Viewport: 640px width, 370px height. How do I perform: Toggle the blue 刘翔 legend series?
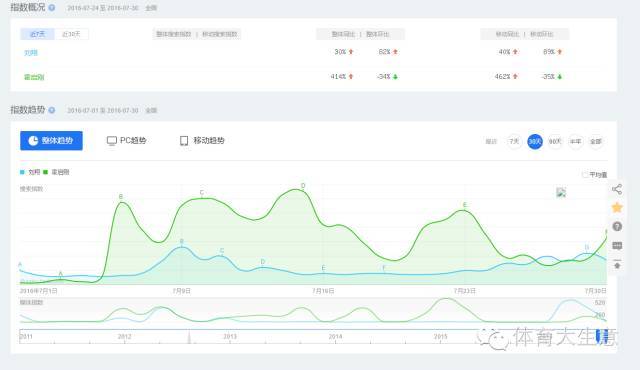[x=30, y=172]
